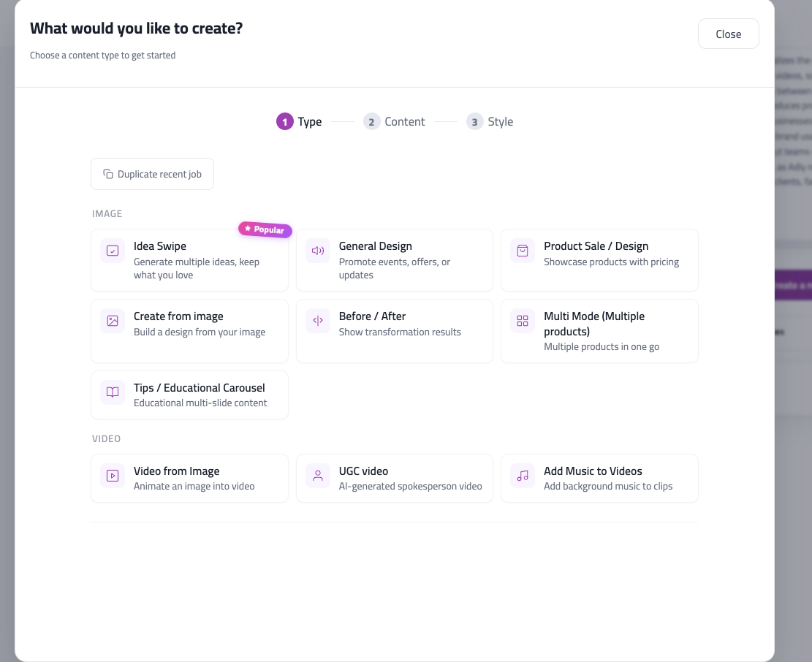Click the UGC video person icon

[317, 476]
